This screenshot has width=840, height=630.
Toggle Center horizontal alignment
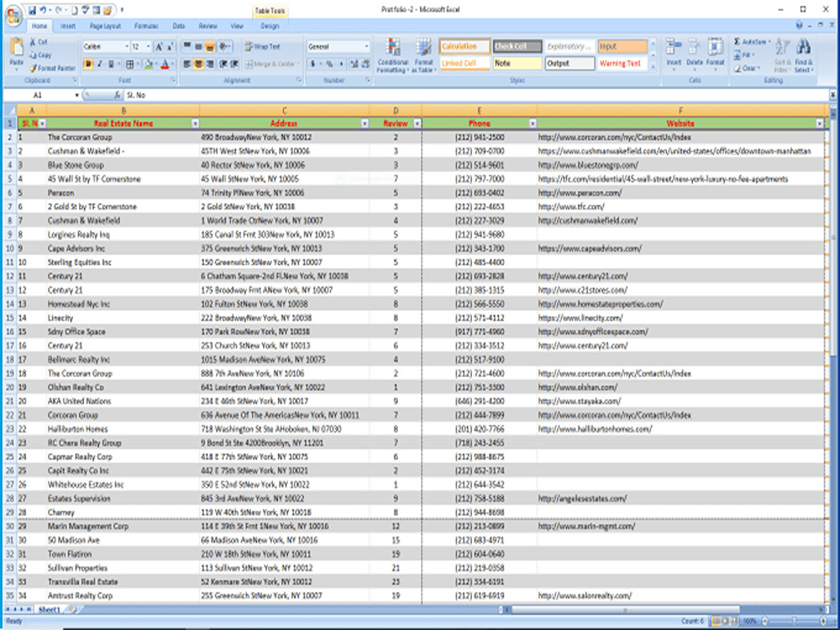click(198, 65)
